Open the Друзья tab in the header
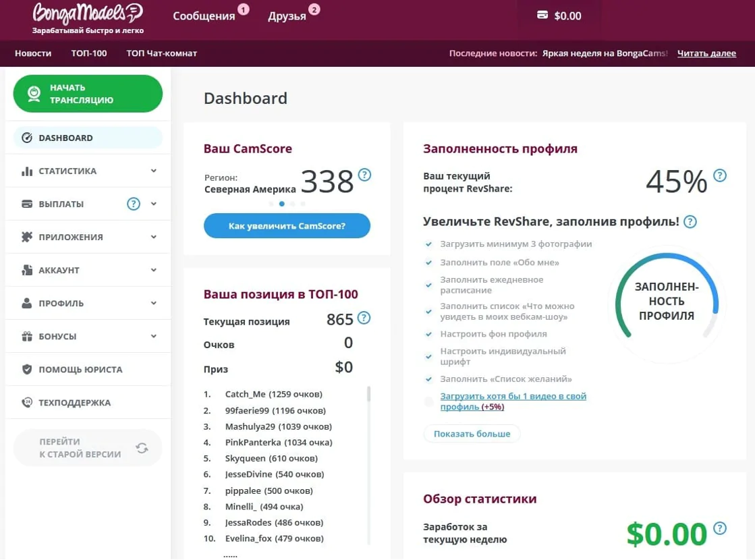 pos(287,16)
